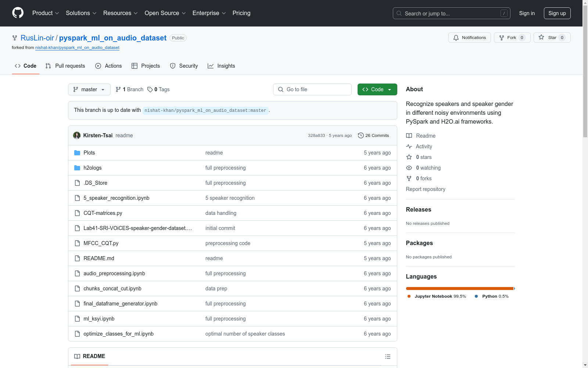Open the green Code dropdown
Image resolution: width=588 pixels, height=368 pixels.
point(377,89)
